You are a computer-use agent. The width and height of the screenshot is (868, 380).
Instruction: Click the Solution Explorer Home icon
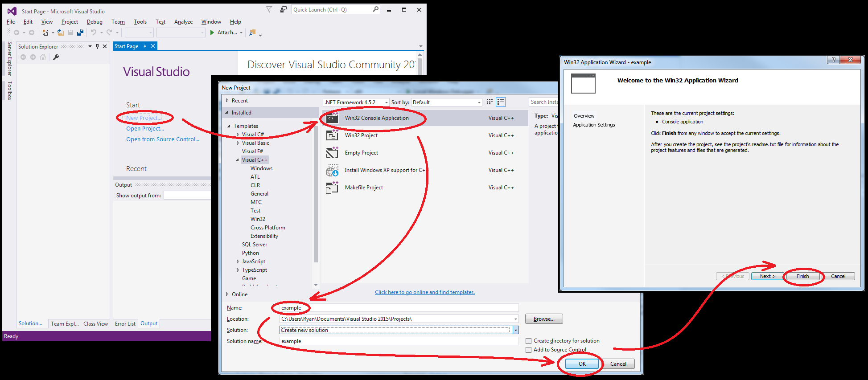(x=43, y=57)
